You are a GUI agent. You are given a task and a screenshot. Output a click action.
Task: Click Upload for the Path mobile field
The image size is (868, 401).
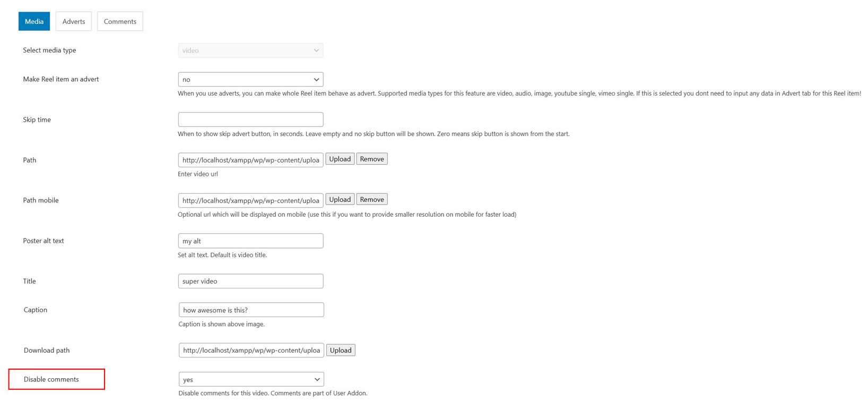click(x=340, y=199)
